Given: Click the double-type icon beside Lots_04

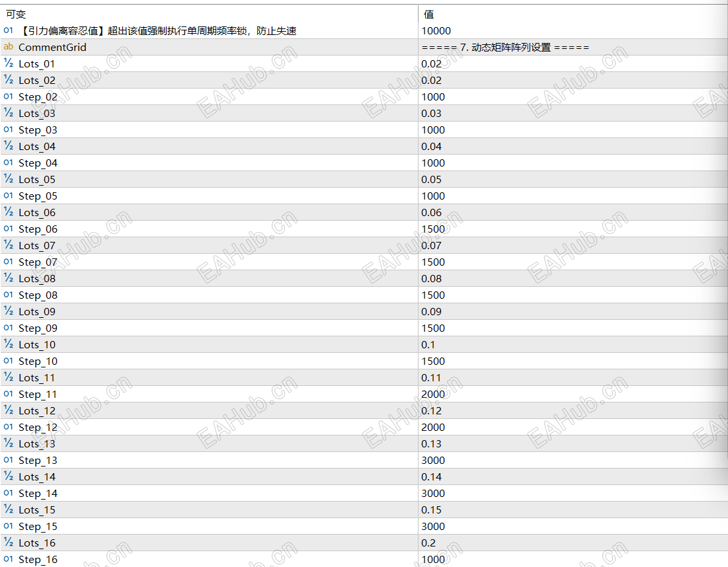Looking at the screenshot, I should [9, 145].
